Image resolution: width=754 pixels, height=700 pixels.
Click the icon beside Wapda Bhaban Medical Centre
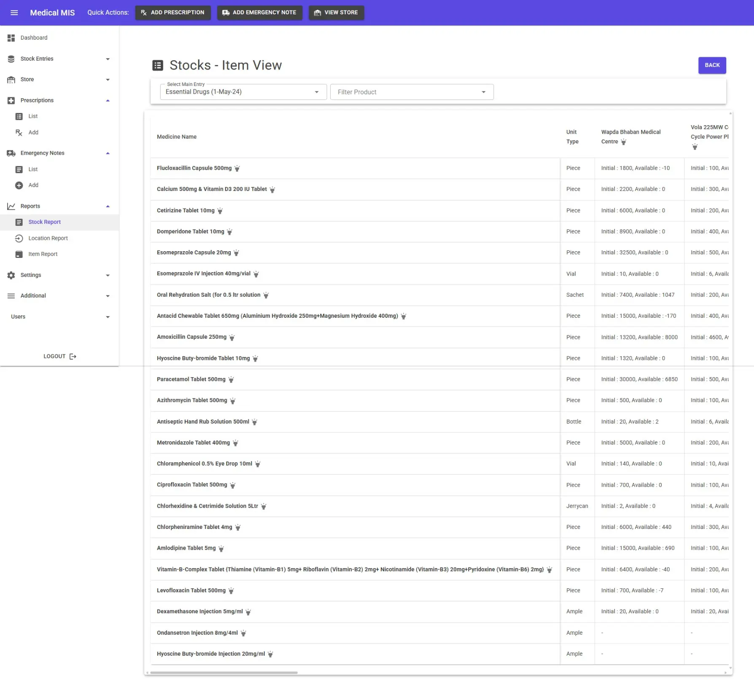coord(623,142)
